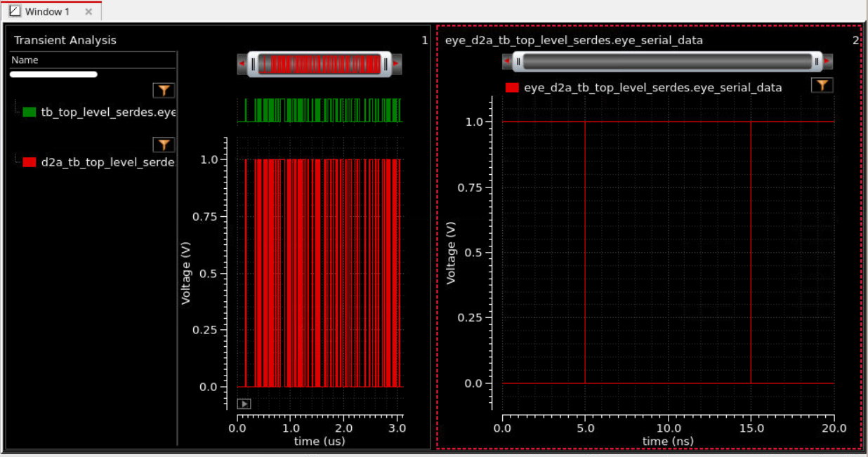This screenshot has width=868, height=457.
Task: Click the filter icon in eye diagram panel
Action: coord(822,86)
